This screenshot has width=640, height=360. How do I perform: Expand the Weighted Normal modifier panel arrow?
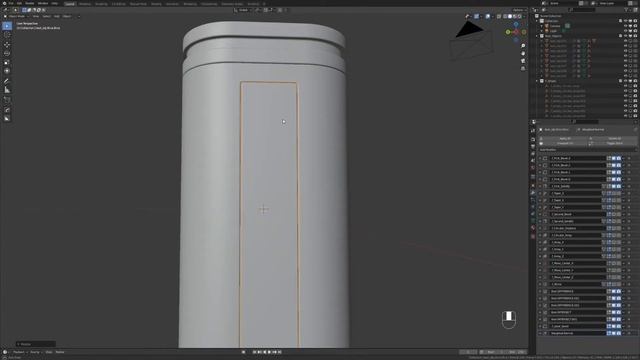[x=540, y=333]
